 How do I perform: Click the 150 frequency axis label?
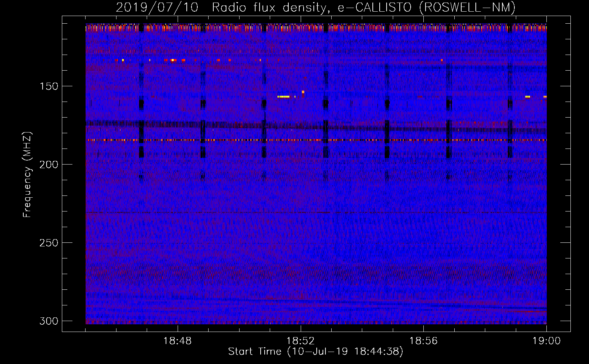pyautogui.click(x=48, y=86)
